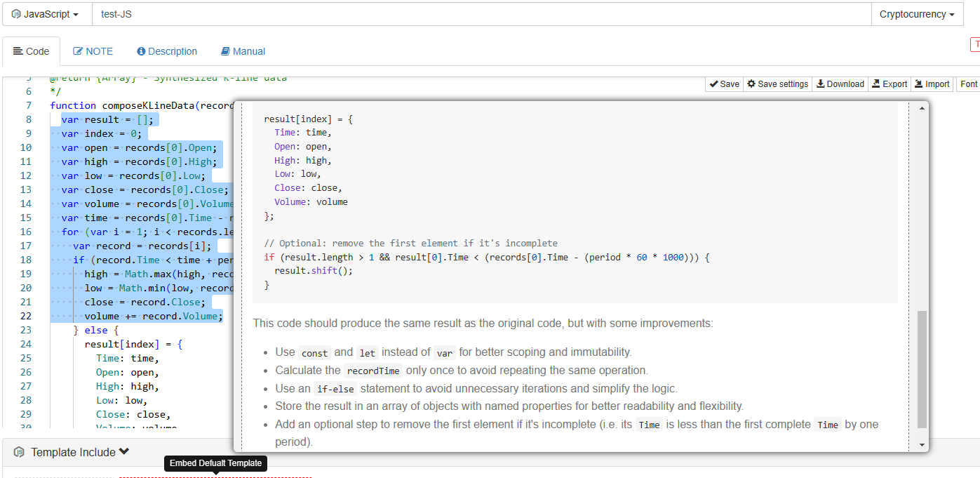This screenshot has width=980, height=478.
Task: Open the Description tab with info icon
Action: point(167,51)
